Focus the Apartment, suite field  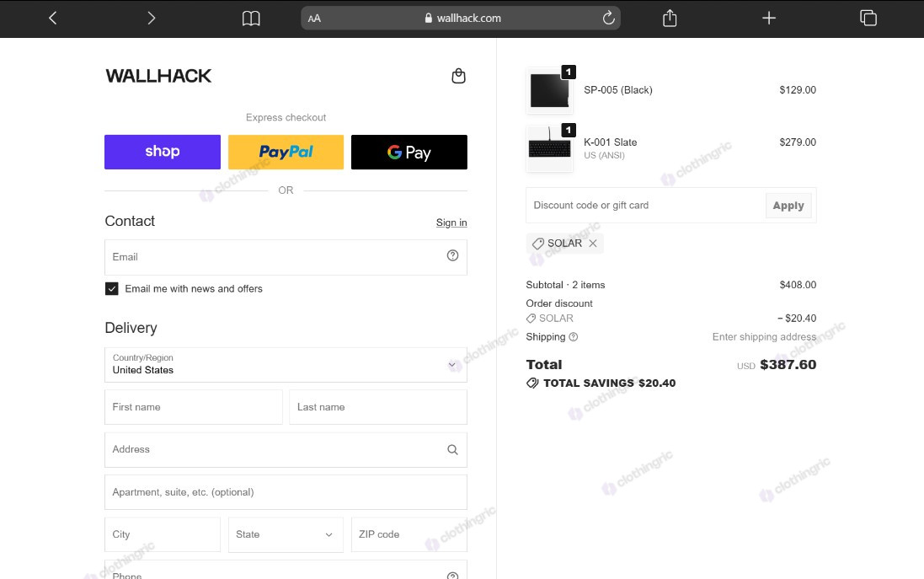pyautogui.click(x=286, y=492)
